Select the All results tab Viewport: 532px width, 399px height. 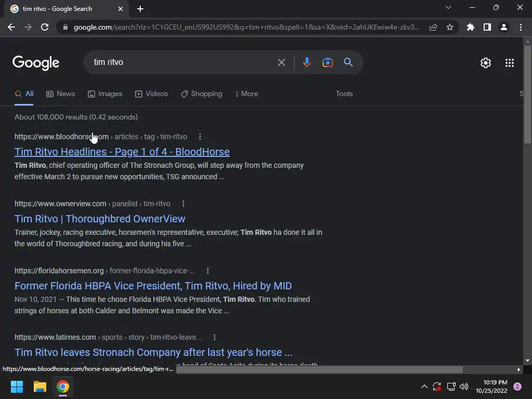pos(24,94)
